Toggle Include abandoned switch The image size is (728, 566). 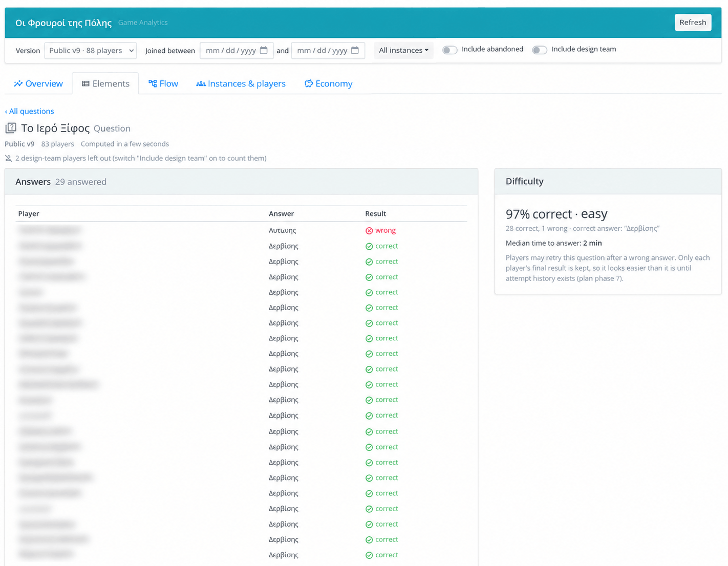coord(449,50)
